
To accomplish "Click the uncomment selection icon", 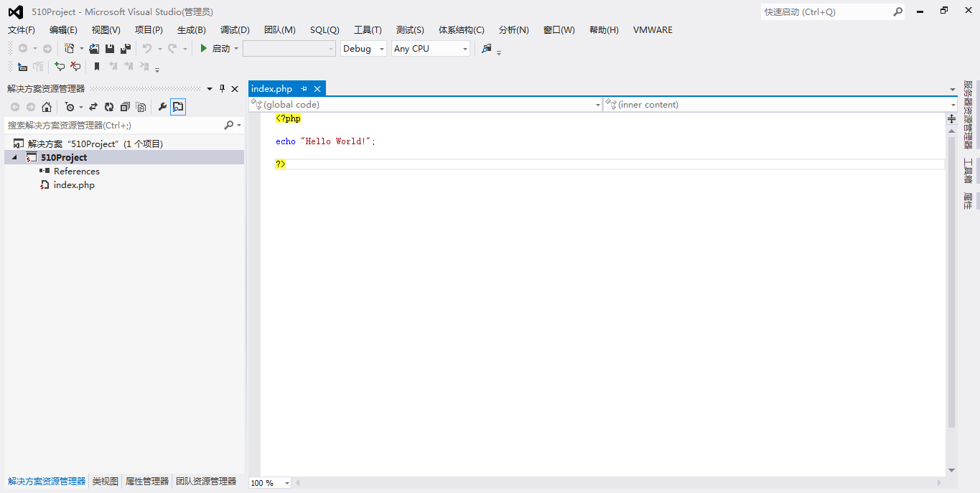I will pos(75,66).
